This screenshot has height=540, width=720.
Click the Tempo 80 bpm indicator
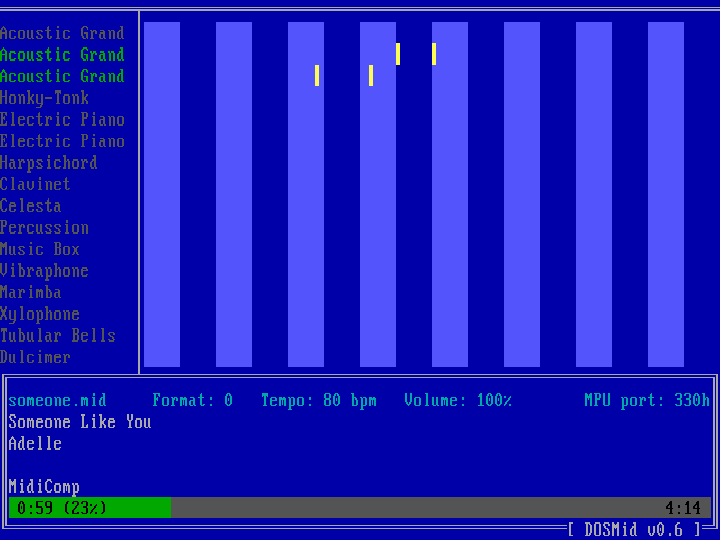point(319,400)
